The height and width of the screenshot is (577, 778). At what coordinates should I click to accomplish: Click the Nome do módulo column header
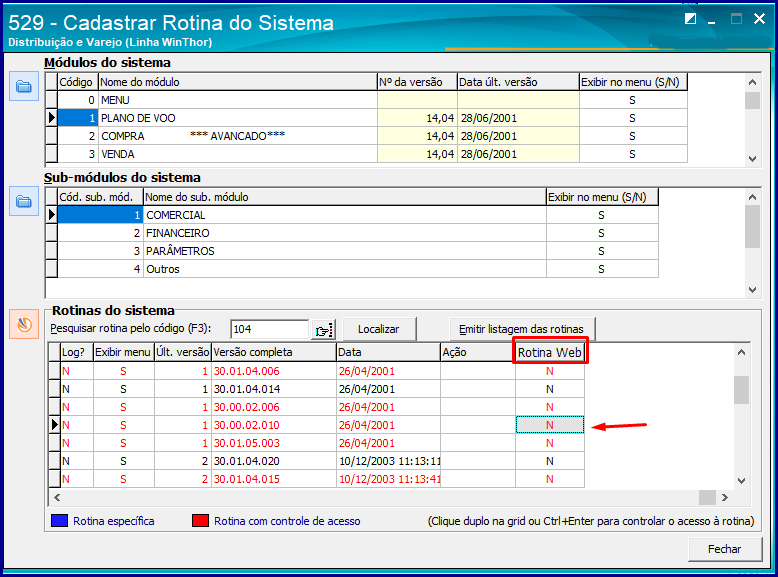[x=238, y=82]
